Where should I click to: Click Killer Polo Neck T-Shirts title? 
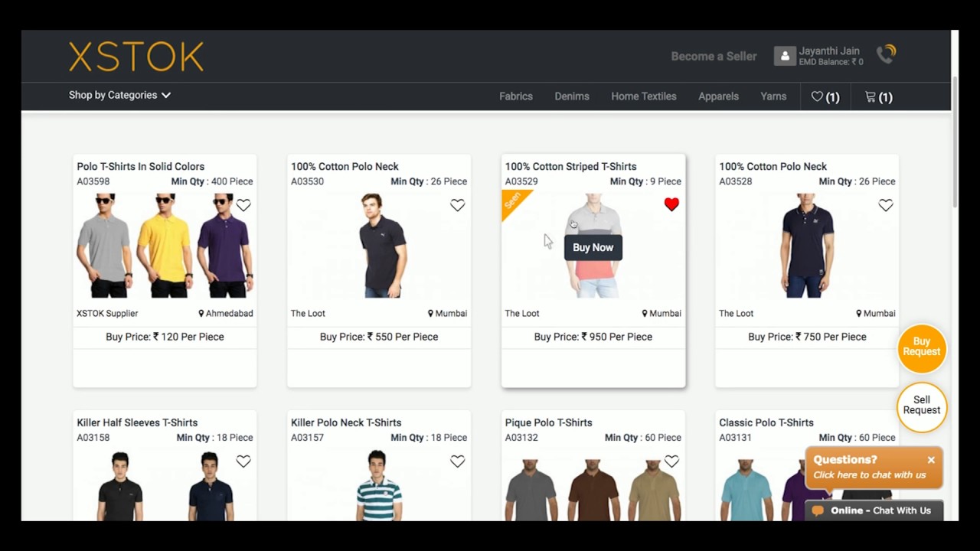[346, 422]
